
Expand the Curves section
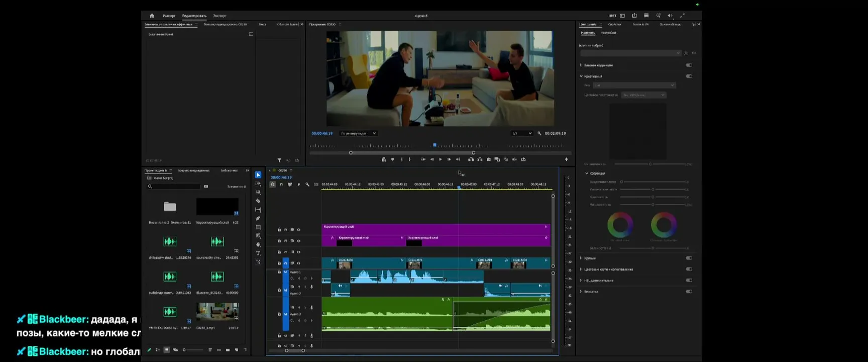581,258
